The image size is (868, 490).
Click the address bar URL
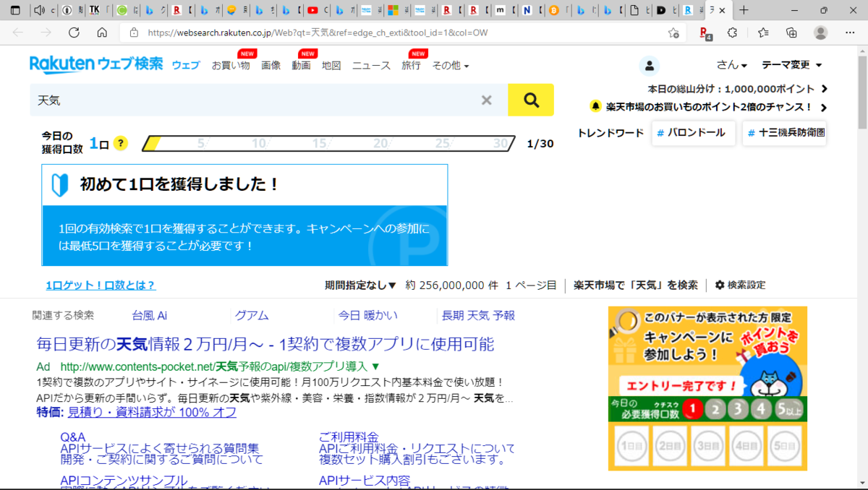coord(318,33)
